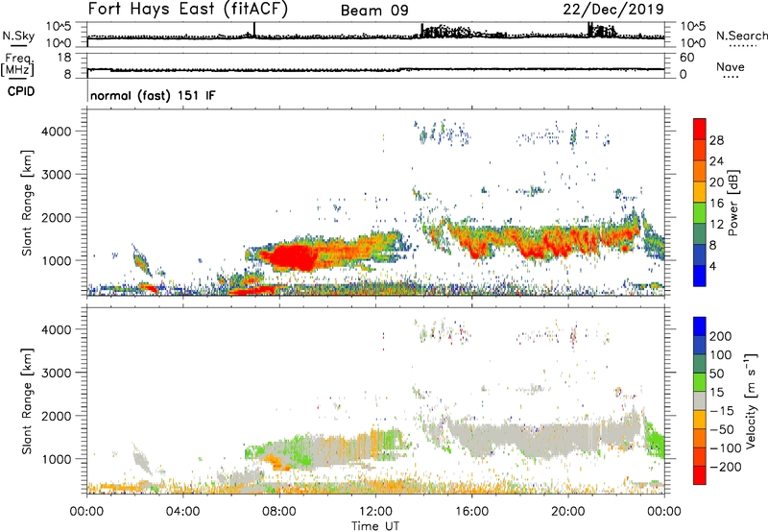Pick the grey velocity colorbar segment
This screenshot has width=768, height=532.
pos(700,401)
